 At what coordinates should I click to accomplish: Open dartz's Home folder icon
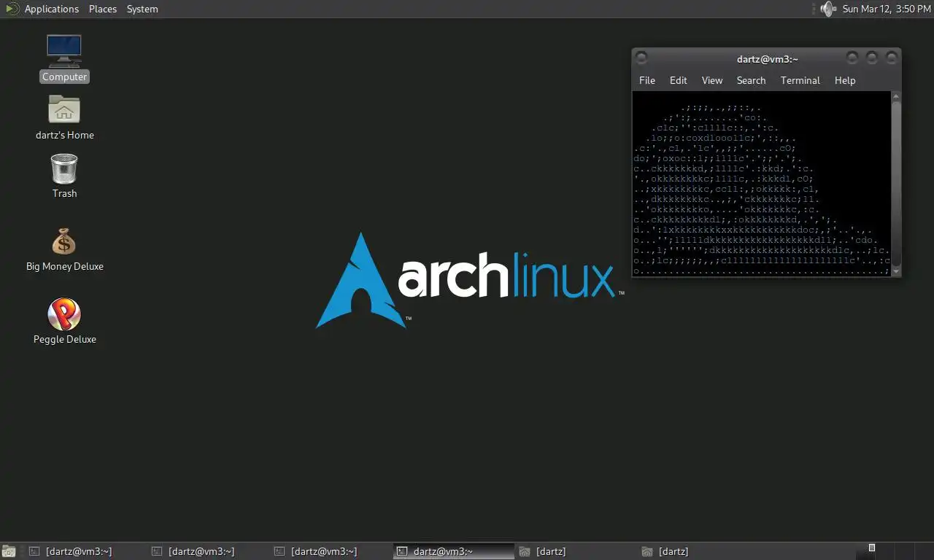click(64, 109)
